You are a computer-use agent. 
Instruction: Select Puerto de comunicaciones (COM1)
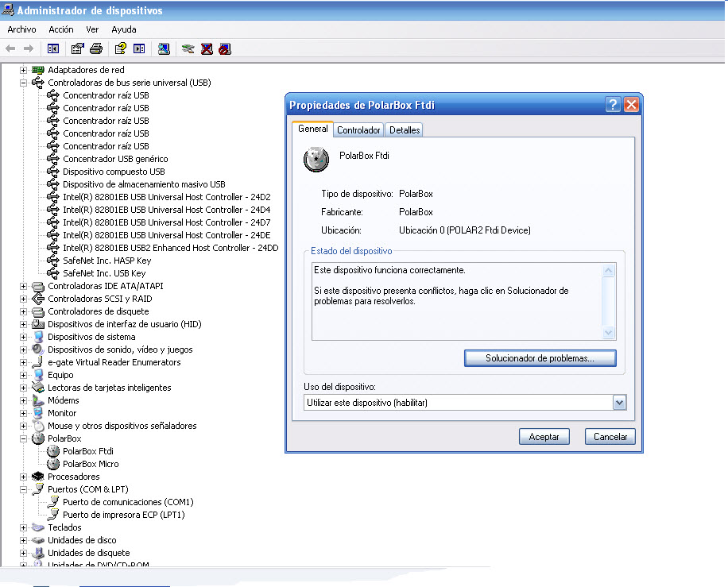[x=128, y=502]
